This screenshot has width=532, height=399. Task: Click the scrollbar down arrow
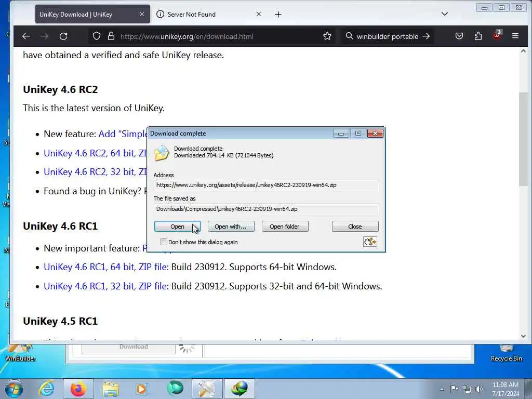click(x=523, y=336)
